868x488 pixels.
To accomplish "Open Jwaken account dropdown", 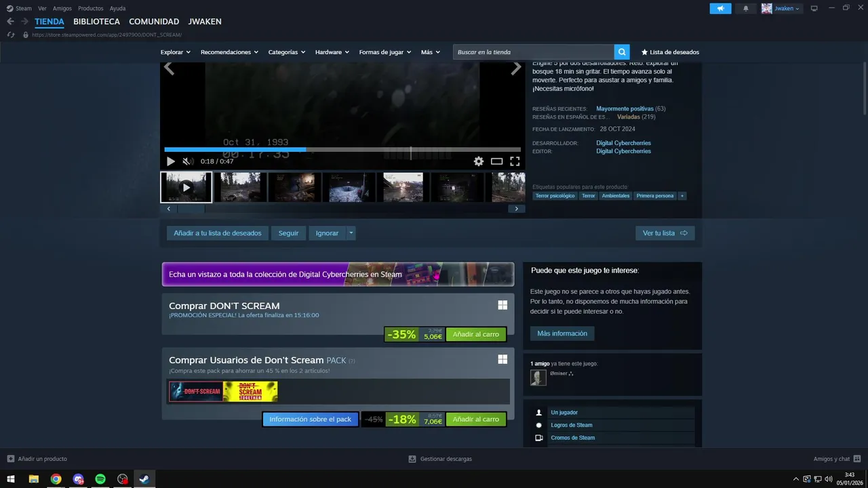I will [782, 9].
